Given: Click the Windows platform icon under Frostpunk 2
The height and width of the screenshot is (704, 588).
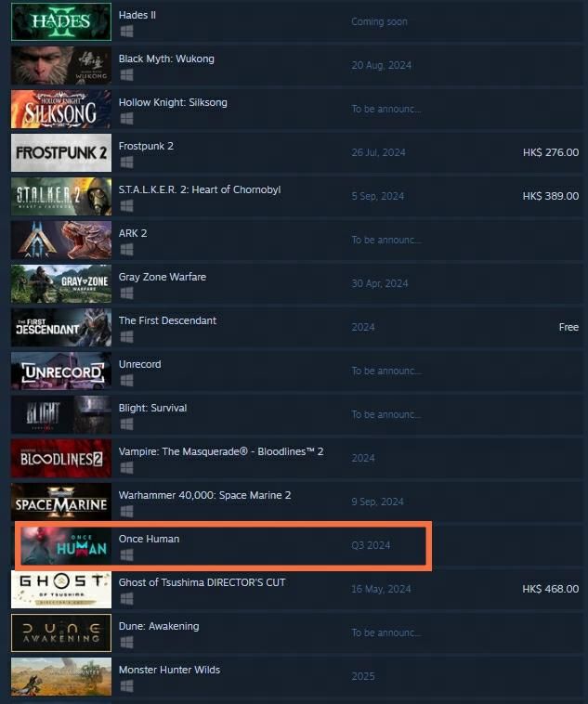Looking at the screenshot, I should (126, 163).
